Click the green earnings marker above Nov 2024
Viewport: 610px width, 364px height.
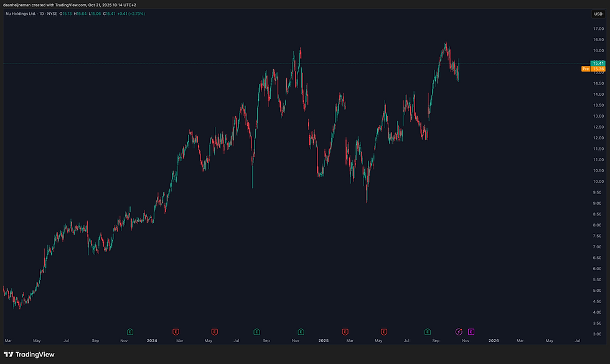click(x=301, y=332)
